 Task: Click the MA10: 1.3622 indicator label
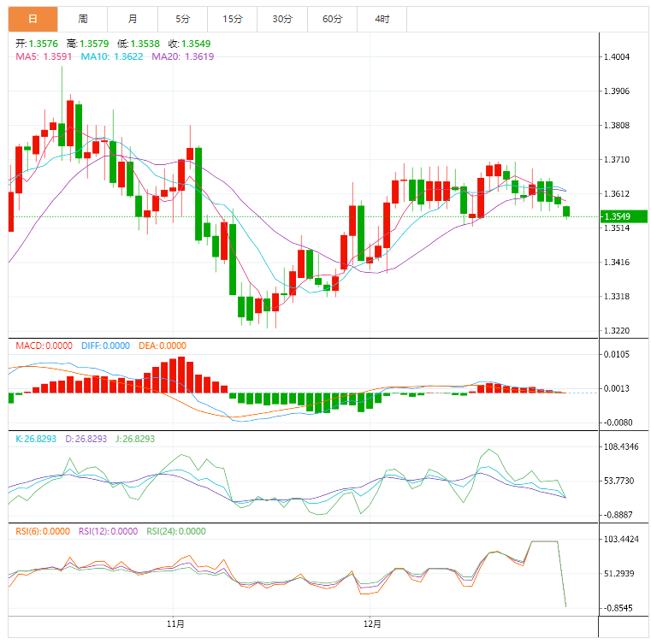[112, 56]
